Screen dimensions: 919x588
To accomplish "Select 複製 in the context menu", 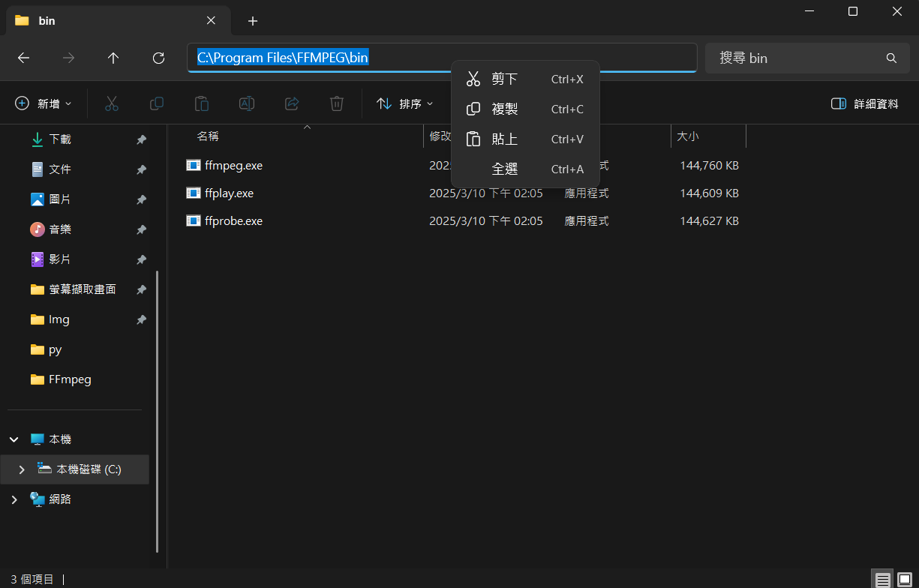I will click(x=504, y=109).
